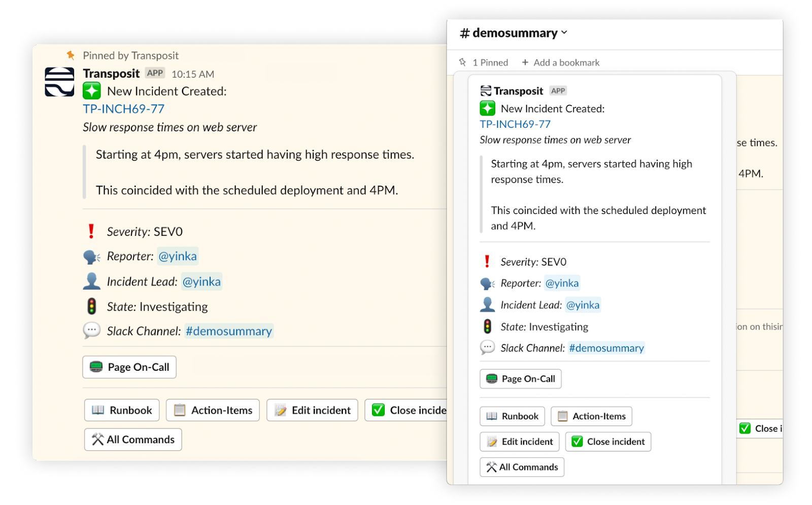Click the speech bubble Slack Channel icon, left message
Viewport: 812px width, 505px height.
pos(91,331)
